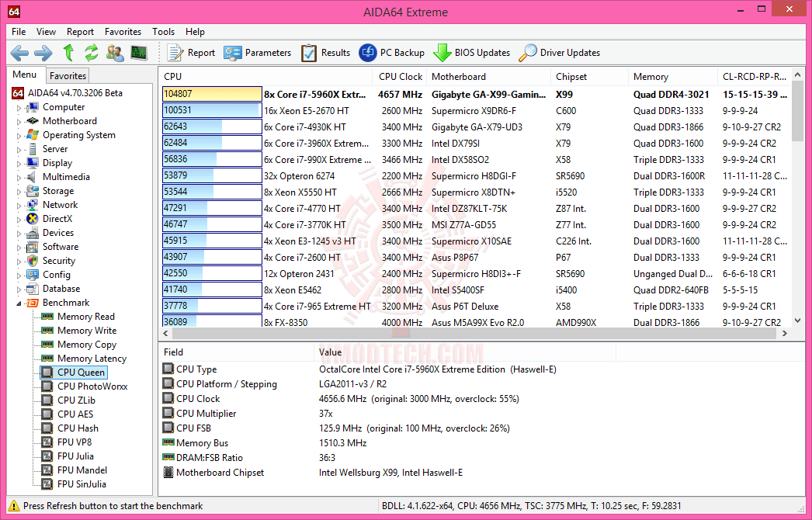
Task: Select the Memory Write benchmark
Action: pos(87,331)
